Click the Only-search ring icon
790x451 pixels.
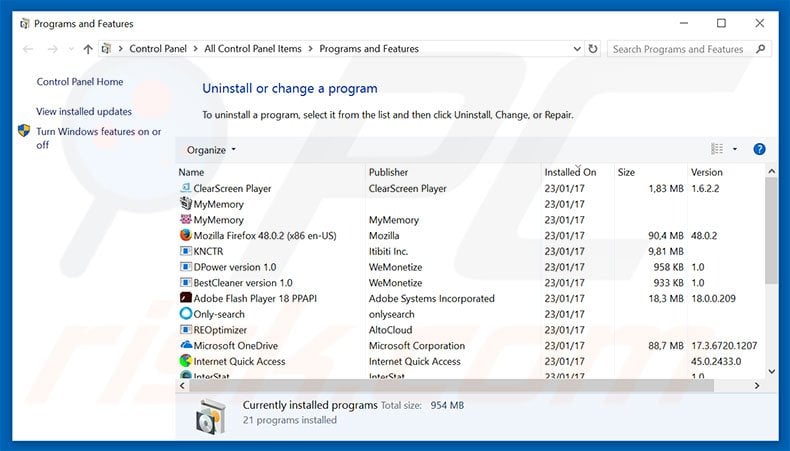coord(185,313)
